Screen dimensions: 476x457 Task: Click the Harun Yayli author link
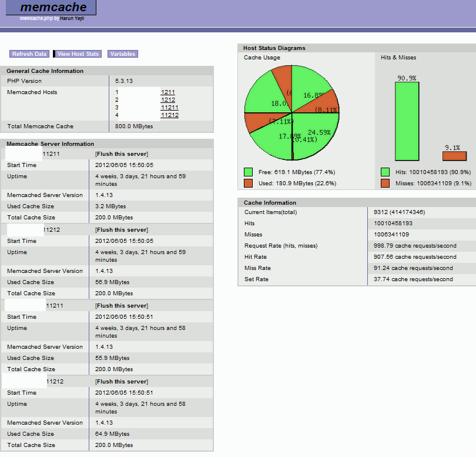71,18
